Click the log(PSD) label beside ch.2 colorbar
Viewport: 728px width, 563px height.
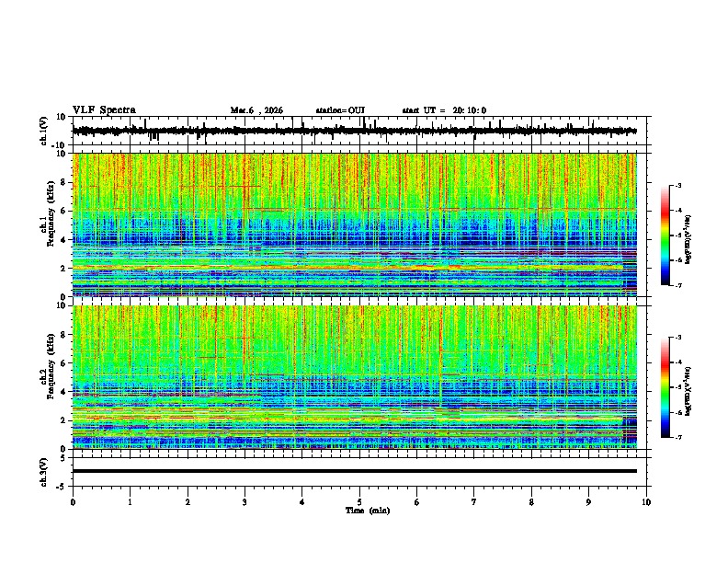(688, 391)
